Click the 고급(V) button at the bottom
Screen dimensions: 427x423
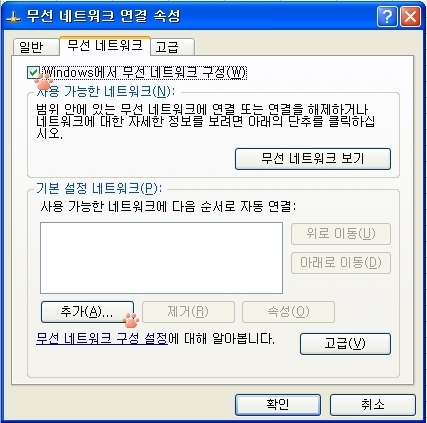point(345,344)
